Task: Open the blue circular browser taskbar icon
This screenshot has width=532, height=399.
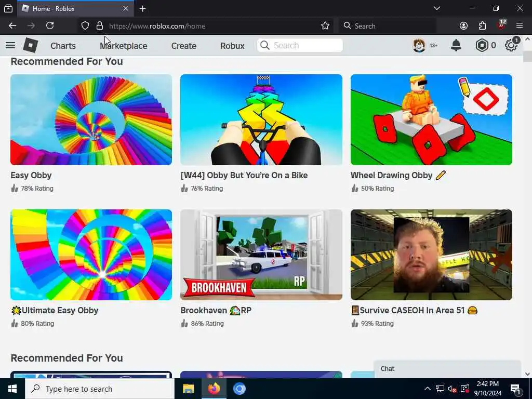Action: click(239, 389)
